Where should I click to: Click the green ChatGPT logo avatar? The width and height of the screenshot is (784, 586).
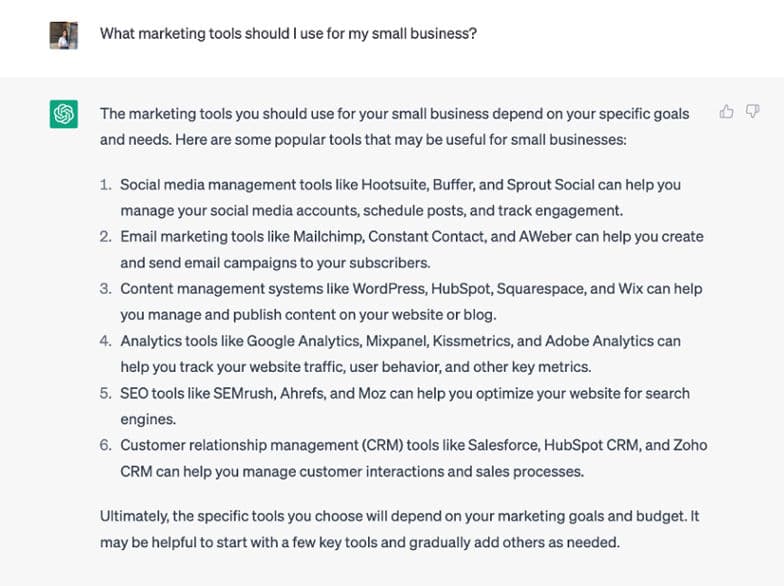click(x=64, y=114)
